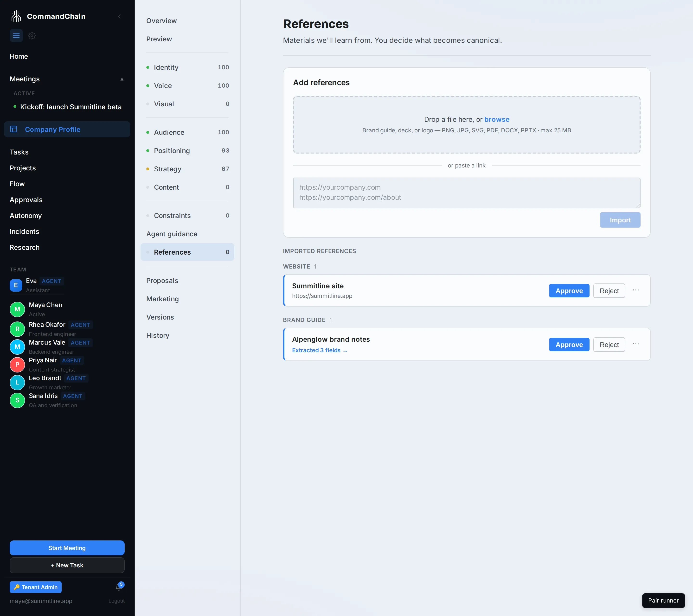The image size is (693, 616).
Task: Click Eva's avatar in the team list
Action: (16, 285)
